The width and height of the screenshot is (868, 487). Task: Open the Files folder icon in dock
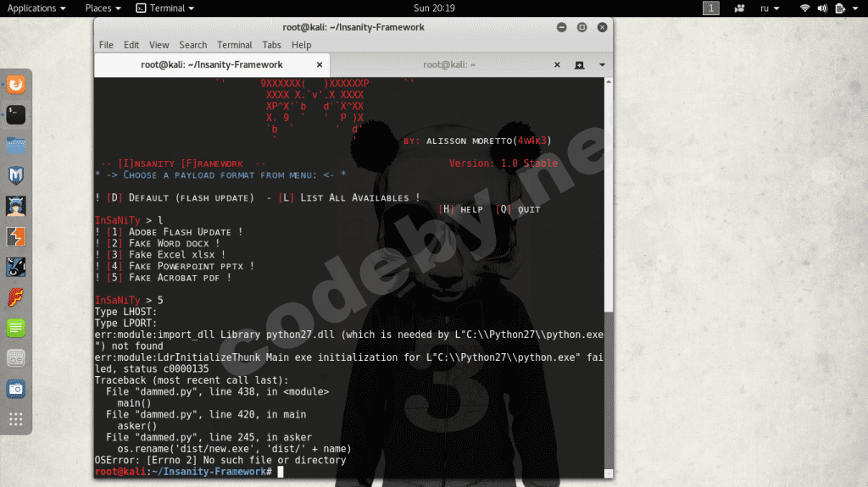(15, 146)
